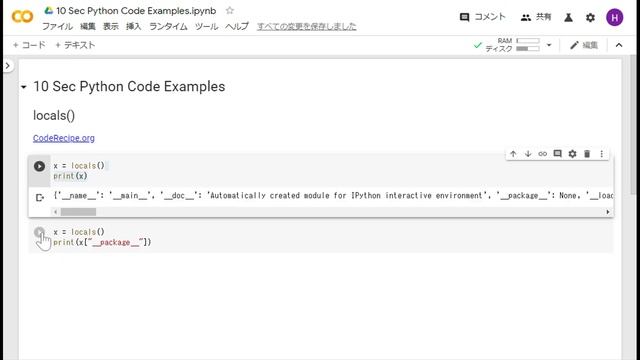Click the Google Drive icon beside the title

[49, 11]
